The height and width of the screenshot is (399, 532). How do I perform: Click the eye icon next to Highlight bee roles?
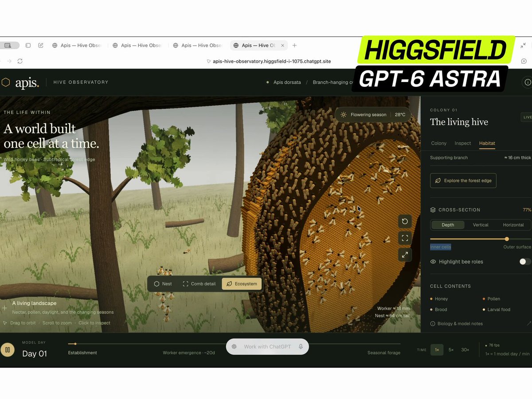(x=433, y=262)
